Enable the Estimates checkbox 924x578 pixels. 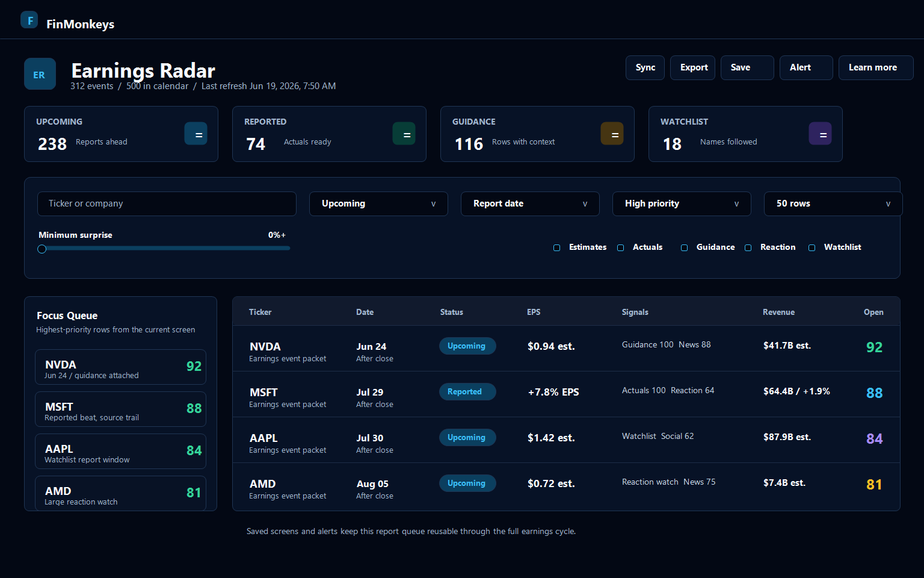point(557,247)
